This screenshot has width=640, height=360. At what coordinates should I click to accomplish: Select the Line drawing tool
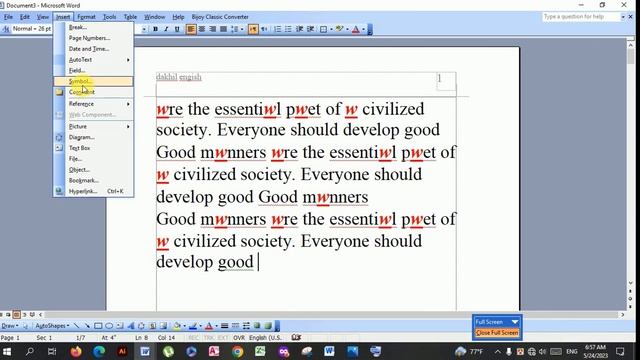[77, 326]
